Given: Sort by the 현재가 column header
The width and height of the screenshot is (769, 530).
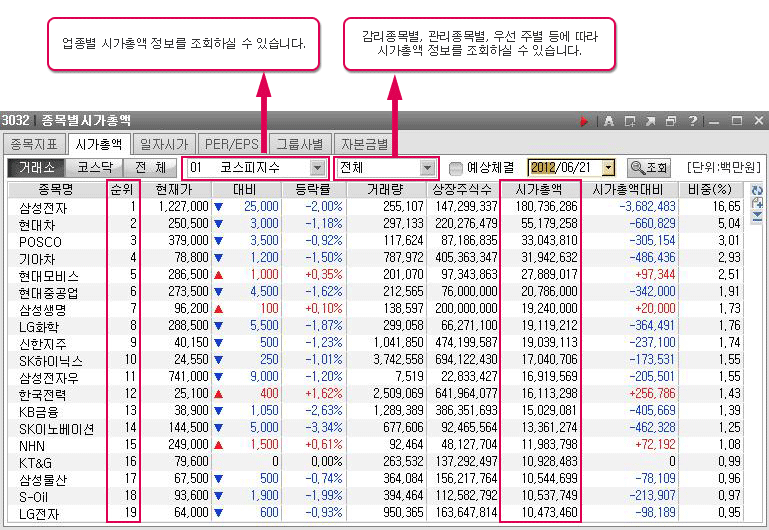Looking at the screenshot, I should point(176,189).
